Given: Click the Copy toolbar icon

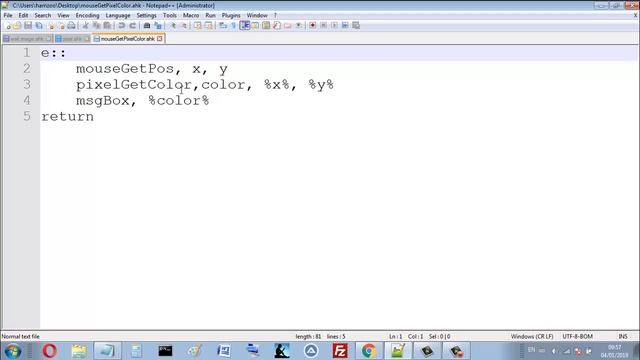Looking at the screenshot, I should click(96, 25).
